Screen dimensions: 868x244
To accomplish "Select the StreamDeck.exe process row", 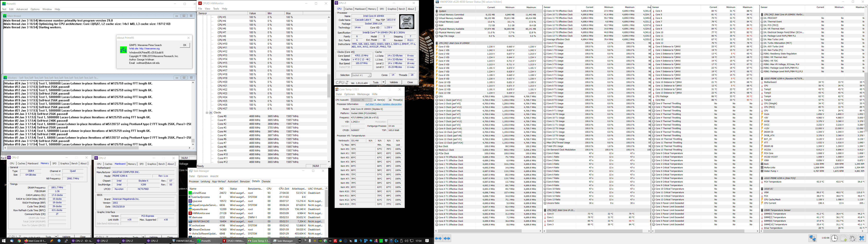I will coord(256,229).
